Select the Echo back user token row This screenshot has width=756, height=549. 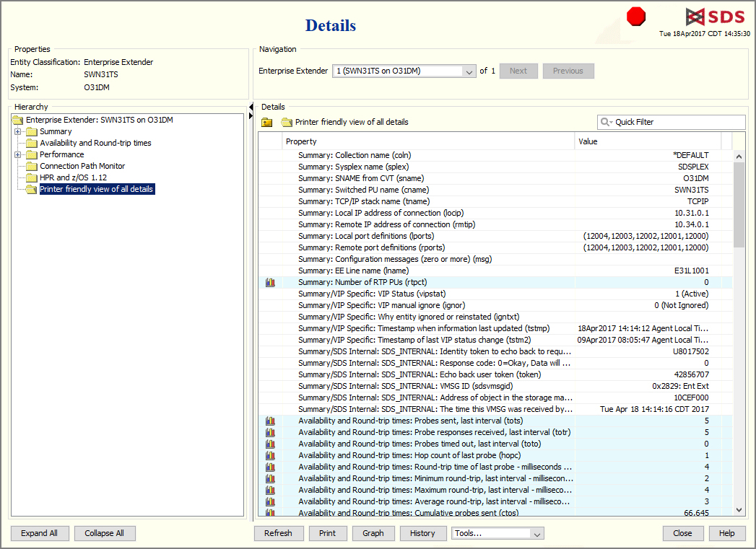(x=495, y=374)
